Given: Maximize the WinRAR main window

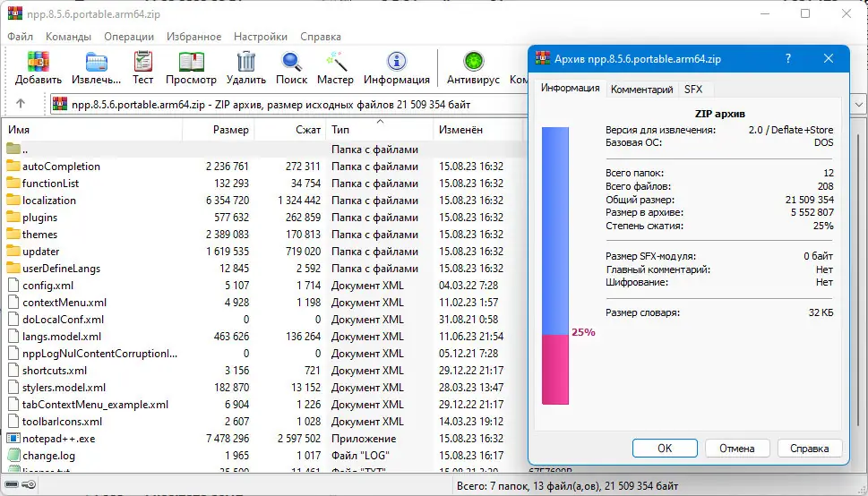Looking at the screenshot, I should [x=805, y=13].
